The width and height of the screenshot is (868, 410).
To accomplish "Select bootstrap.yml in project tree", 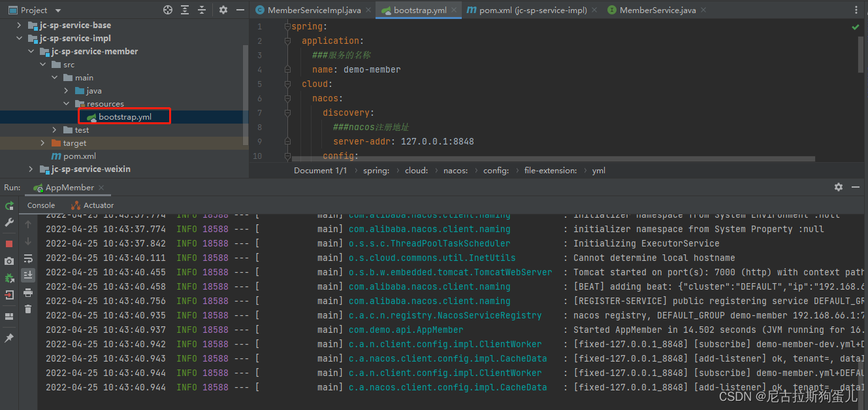I will (x=124, y=116).
